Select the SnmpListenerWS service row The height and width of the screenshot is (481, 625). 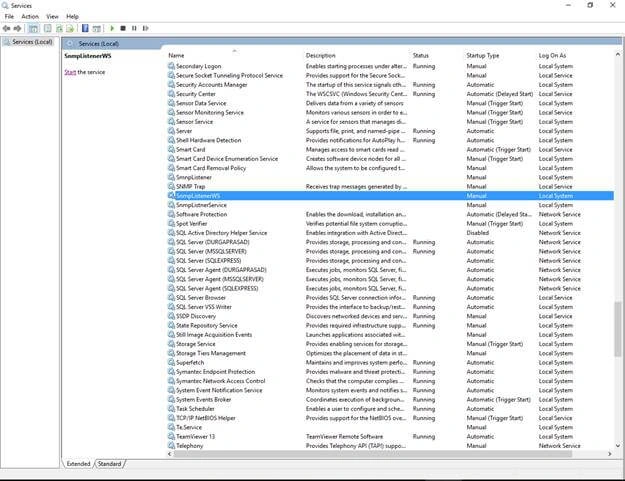[390, 196]
